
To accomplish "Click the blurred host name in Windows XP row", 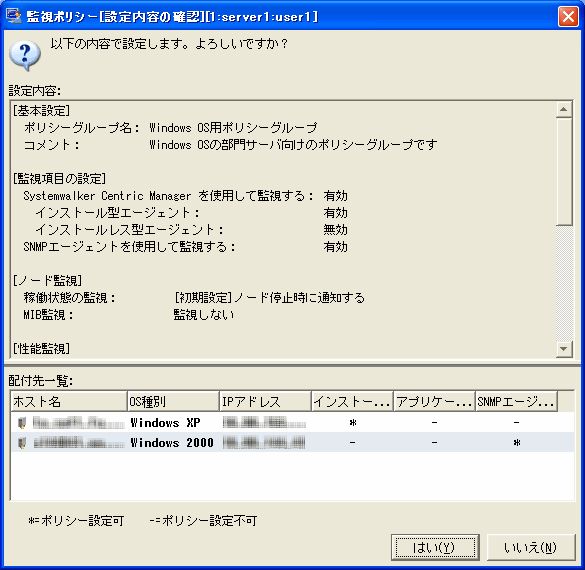I will (x=79, y=423).
